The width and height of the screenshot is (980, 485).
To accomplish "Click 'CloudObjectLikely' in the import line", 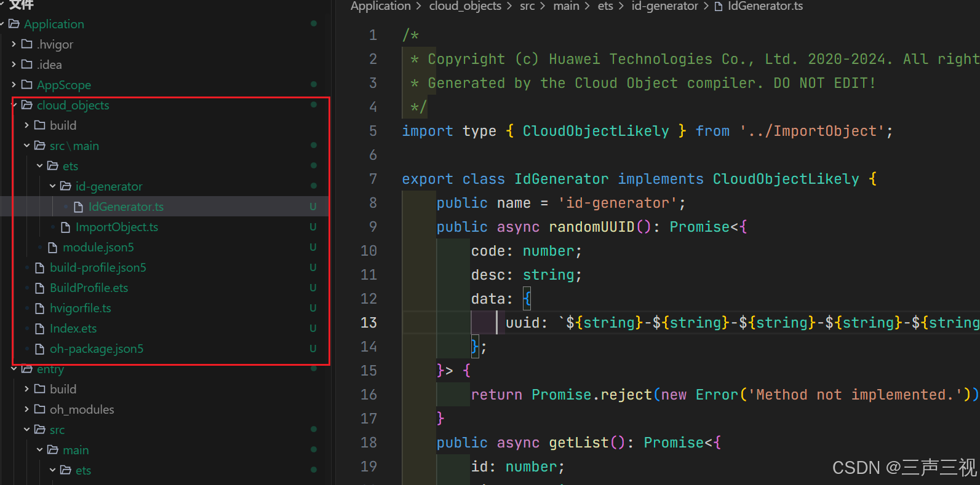I will 596,131.
